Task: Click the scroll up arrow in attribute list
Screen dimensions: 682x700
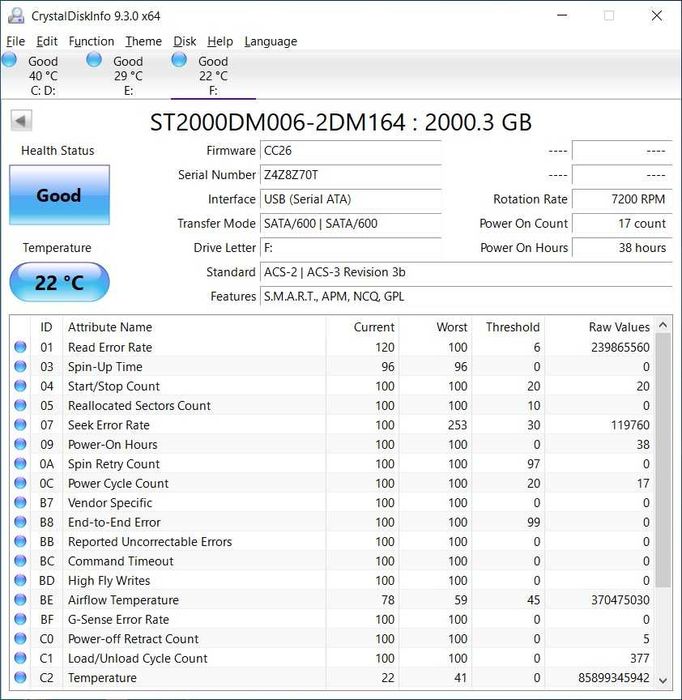Action: pos(663,325)
